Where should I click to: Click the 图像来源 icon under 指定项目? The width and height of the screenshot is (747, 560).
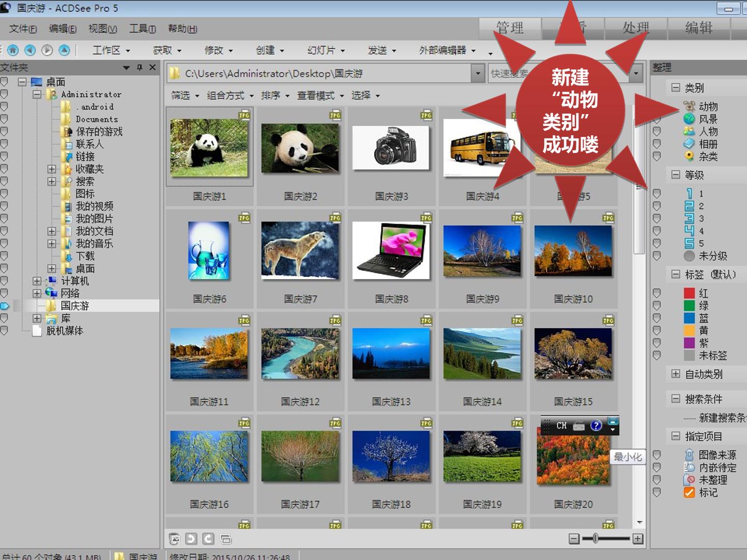pyautogui.click(x=689, y=455)
